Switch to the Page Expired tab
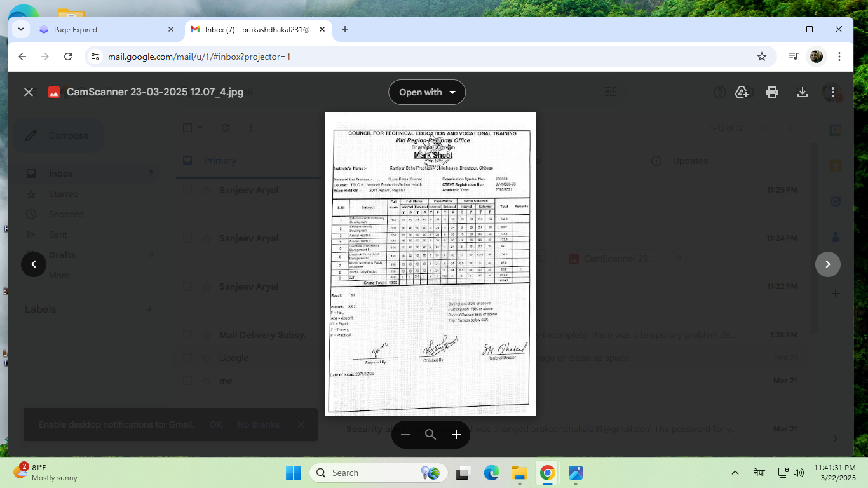This screenshot has height=488, width=868. point(107,29)
